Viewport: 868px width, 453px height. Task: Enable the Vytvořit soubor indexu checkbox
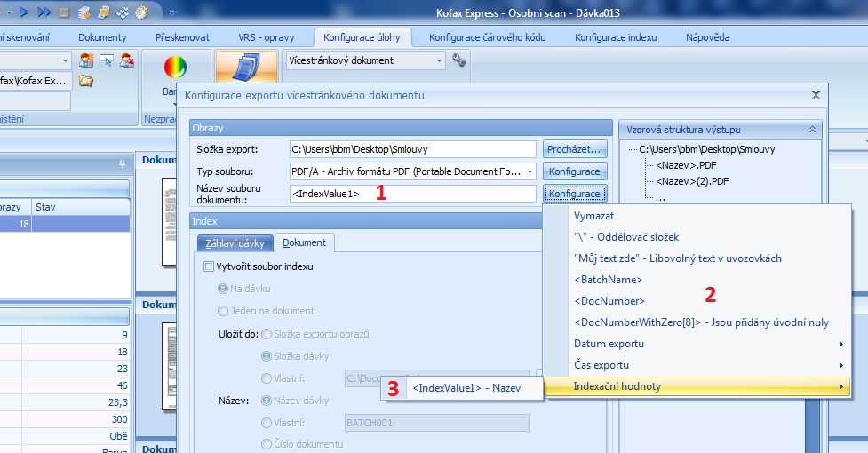(x=209, y=266)
